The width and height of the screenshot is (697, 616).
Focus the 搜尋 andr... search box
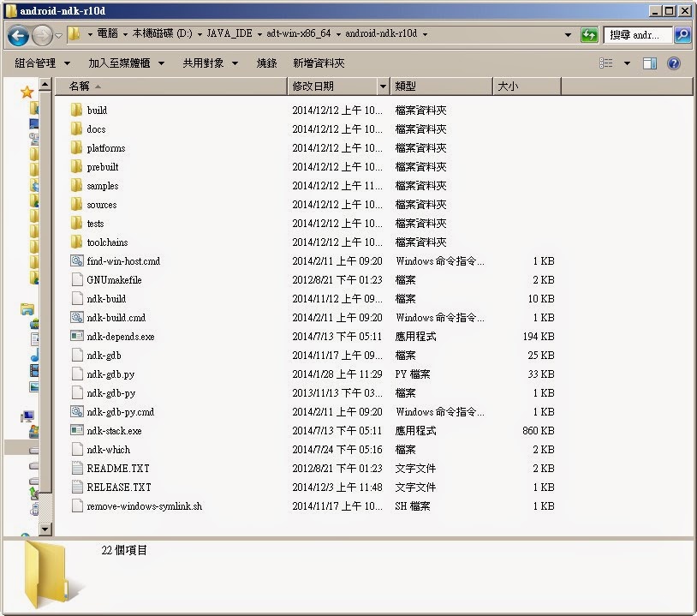pyautogui.click(x=637, y=34)
